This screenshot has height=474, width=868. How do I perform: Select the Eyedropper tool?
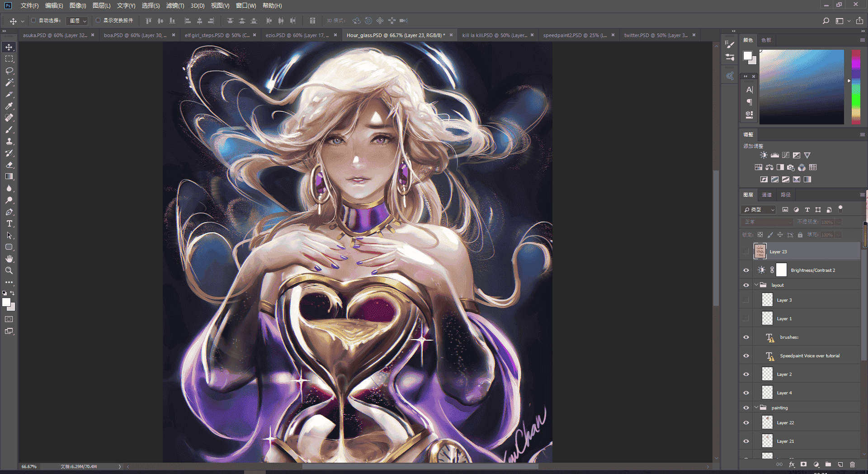pyautogui.click(x=9, y=106)
